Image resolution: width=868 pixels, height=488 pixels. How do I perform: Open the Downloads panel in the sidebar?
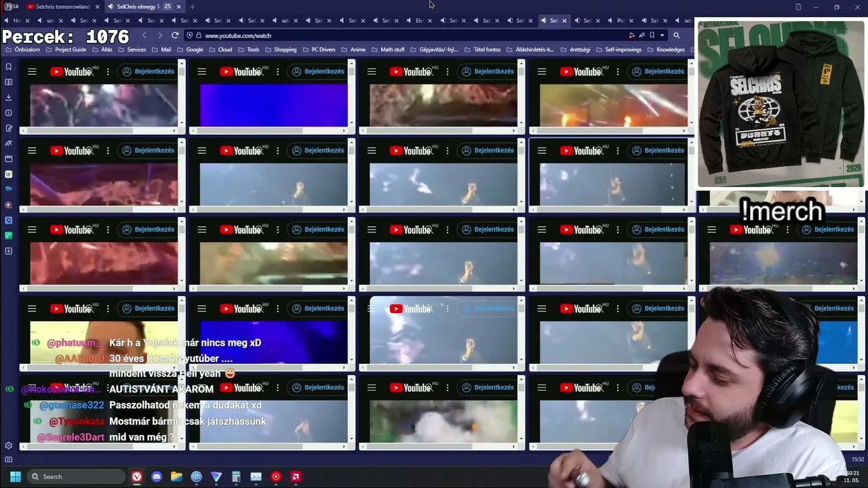[x=9, y=98]
